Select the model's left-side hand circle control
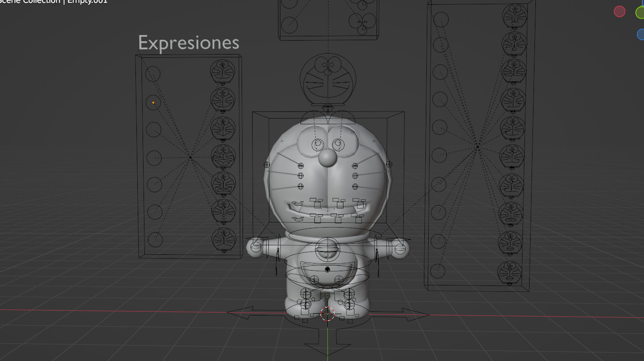Image resolution: width=644 pixels, height=361 pixels. point(256,247)
